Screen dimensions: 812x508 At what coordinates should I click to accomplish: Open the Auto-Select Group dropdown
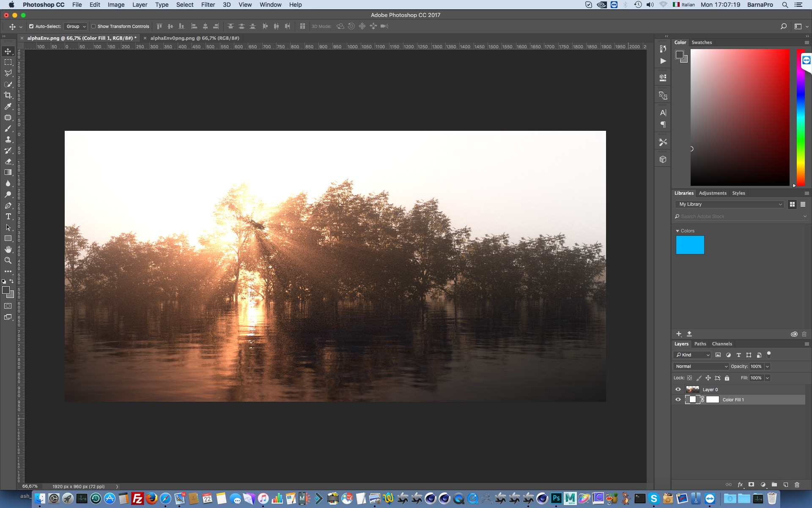(x=76, y=26)
